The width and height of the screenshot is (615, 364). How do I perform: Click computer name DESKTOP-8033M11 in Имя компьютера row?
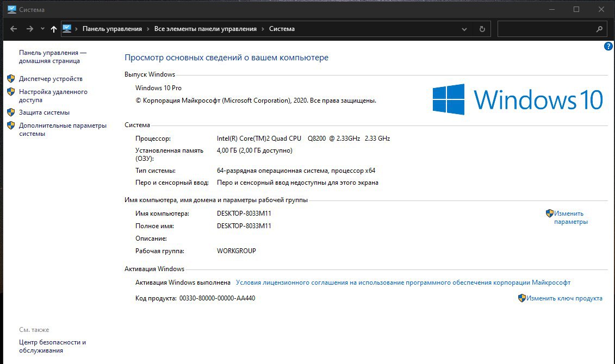tap(244, 214)
